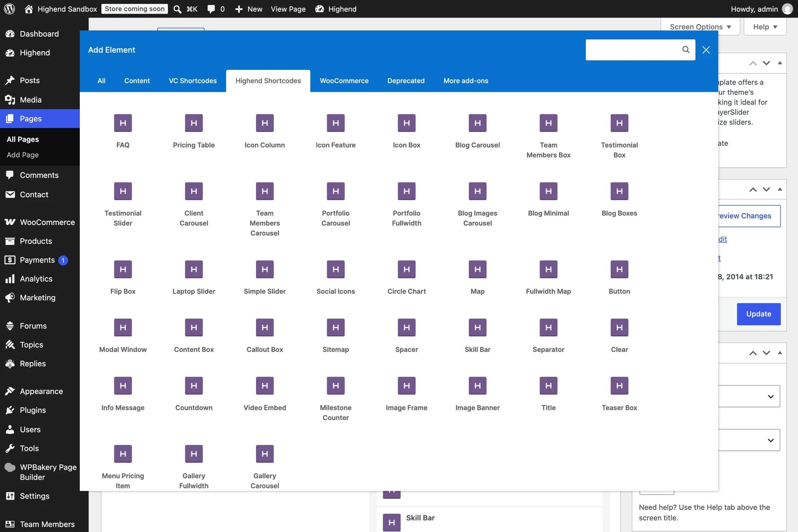This screenshot has width=798, height=532.
Task: Open the Plugins admin menu
Action: tap(40, 410)
